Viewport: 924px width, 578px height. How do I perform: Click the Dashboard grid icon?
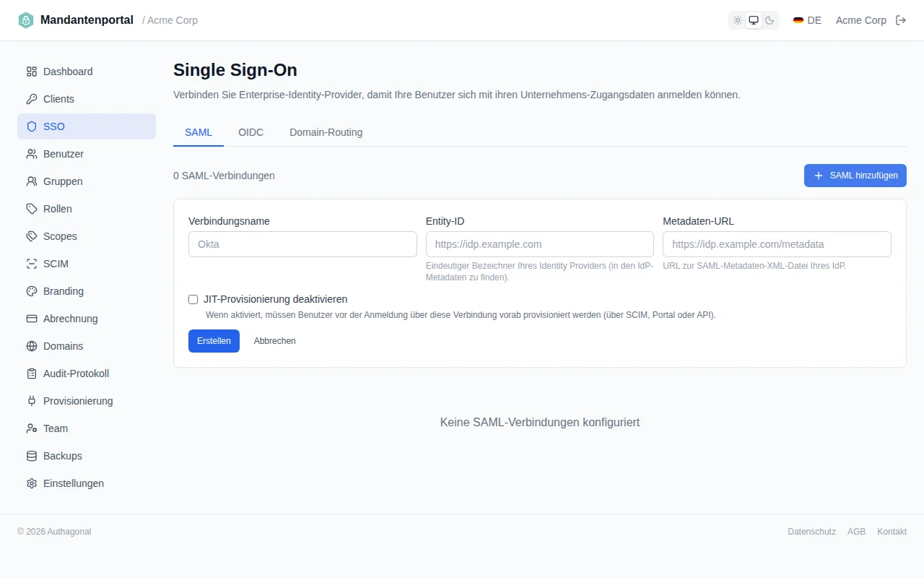(x=32, y=72)
